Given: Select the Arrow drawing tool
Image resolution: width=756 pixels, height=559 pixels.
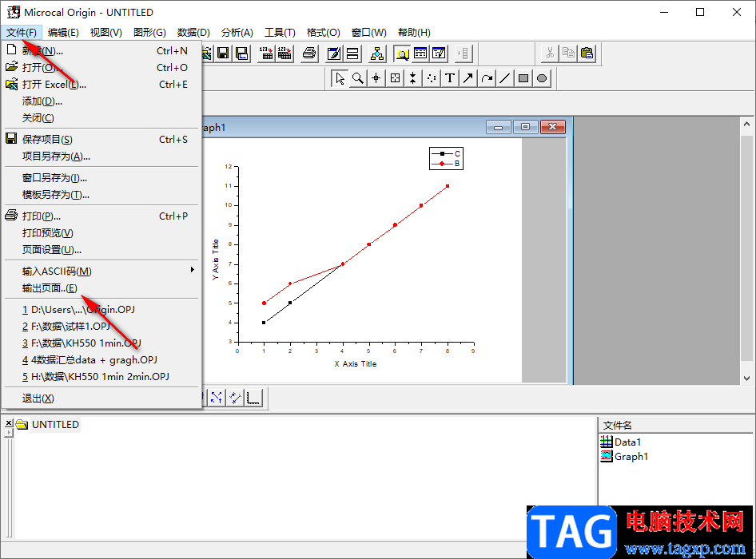Looking at the screenshot, I should (468, 78).
